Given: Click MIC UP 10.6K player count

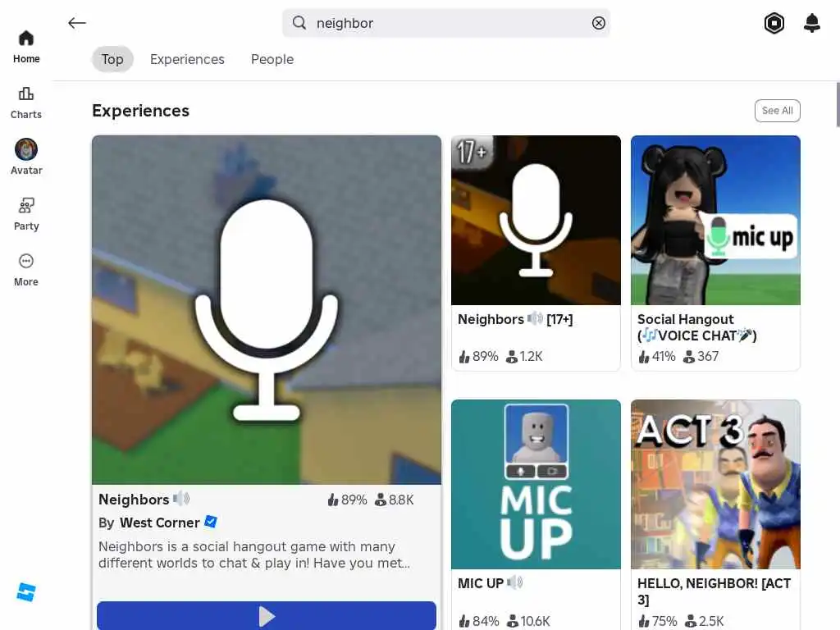Looking at the screenshot, I should click(x=528, y=621).
